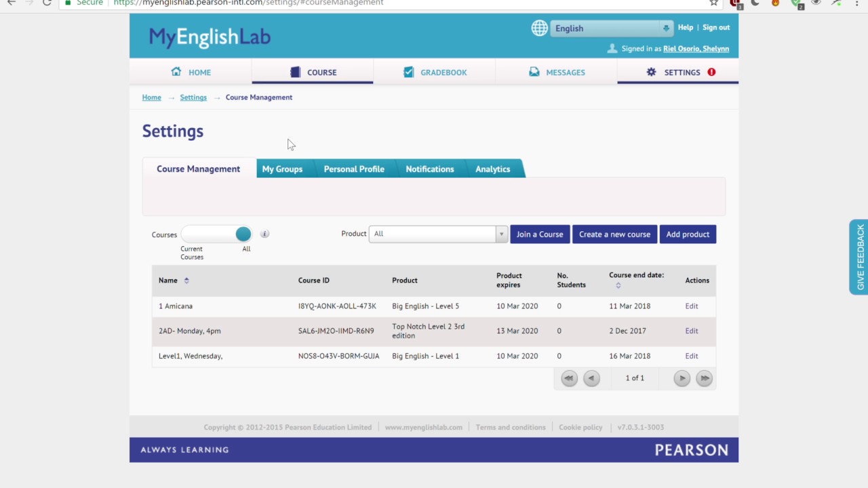Toggle the Current Courses / All switch
The image size is (868, 488).
coord(216,234)
